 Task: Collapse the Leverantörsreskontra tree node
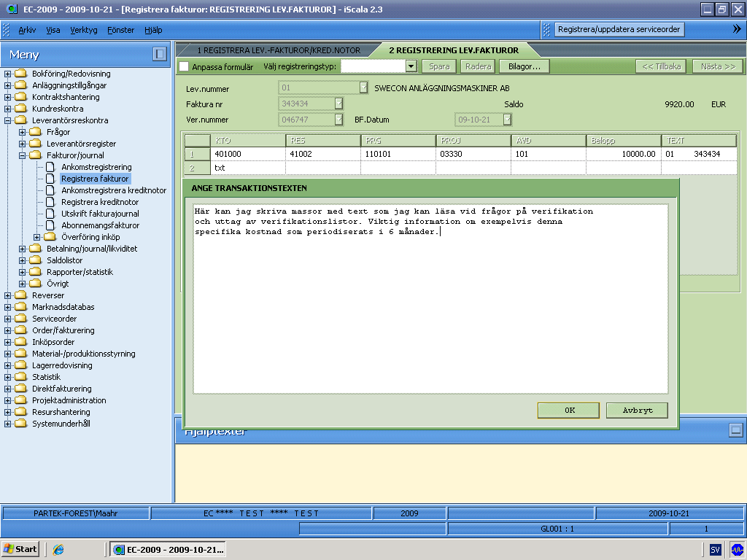click(x=7, y=120)
